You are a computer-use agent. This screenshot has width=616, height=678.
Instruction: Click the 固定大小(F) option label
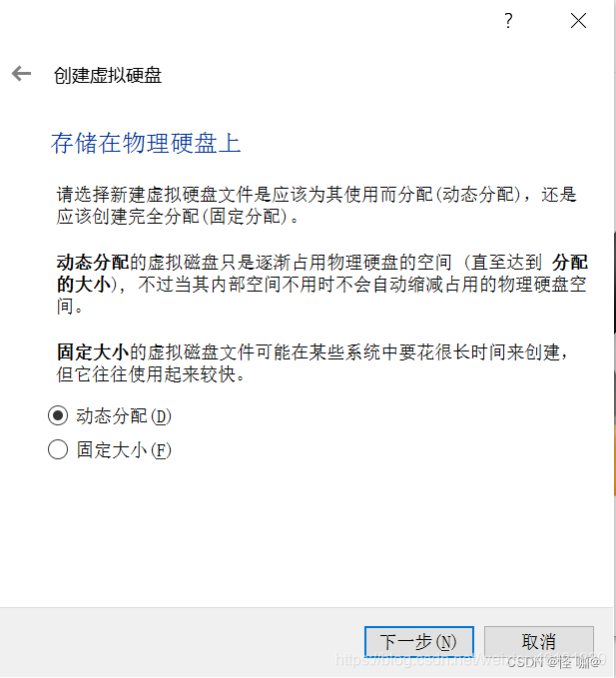[x=124, y=449]
